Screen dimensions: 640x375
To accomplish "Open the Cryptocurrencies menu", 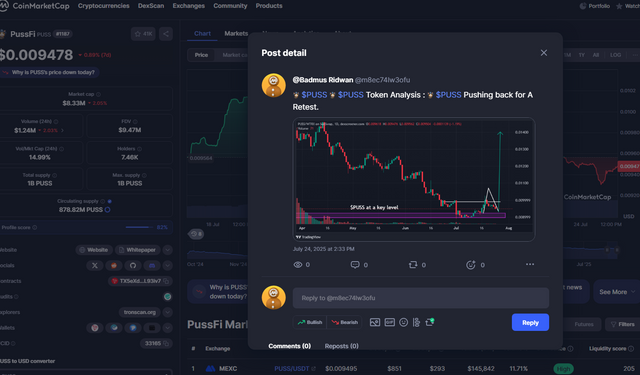I will [x=103, y=6].
